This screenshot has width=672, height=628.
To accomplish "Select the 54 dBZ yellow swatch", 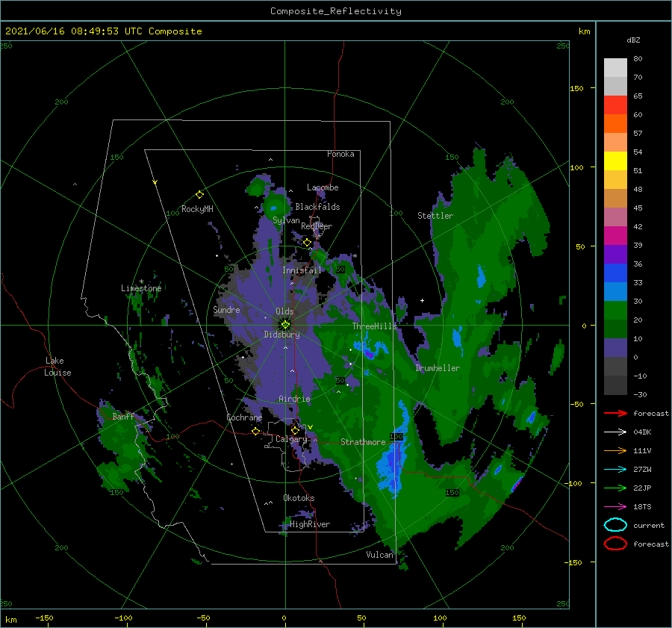I will (615, 161).
